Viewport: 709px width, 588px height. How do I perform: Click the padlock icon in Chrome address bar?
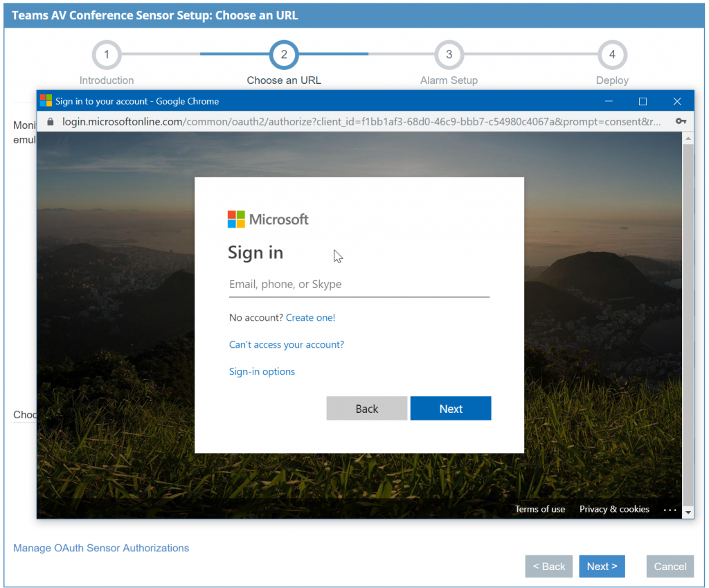(51, 122)
